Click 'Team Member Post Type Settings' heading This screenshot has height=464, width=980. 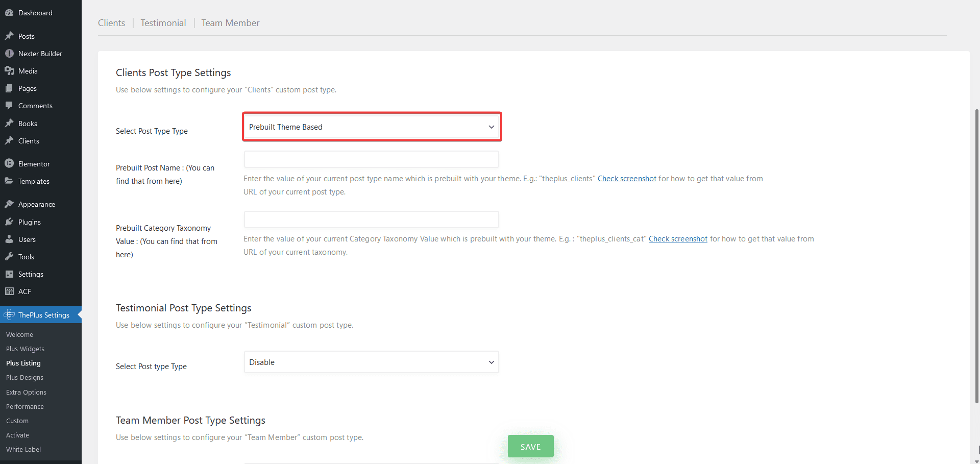(x=190, y=421)
